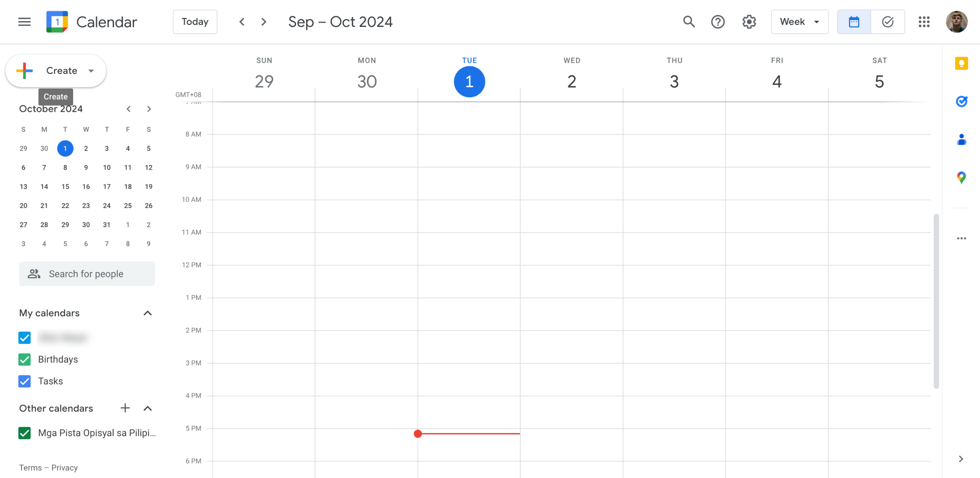Click the Search for people field
The height and width of the screenshot is (478, 980).
click(87, 274)
